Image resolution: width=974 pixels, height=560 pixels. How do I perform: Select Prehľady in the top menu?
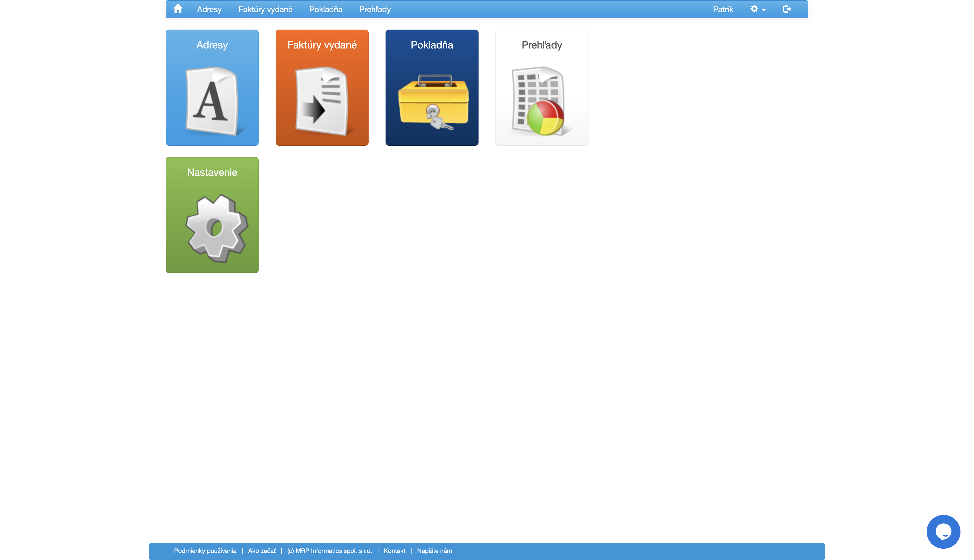point(375,9)
